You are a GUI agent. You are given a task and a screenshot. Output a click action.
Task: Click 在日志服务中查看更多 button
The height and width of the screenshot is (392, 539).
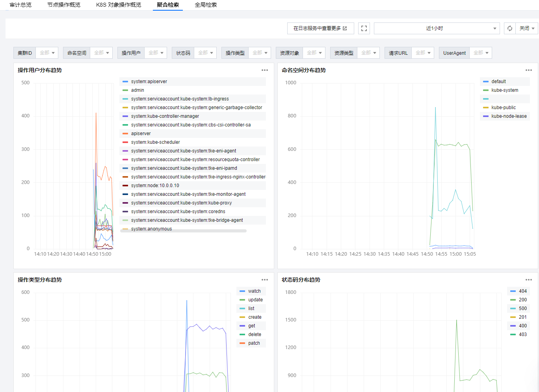point(317,28)
